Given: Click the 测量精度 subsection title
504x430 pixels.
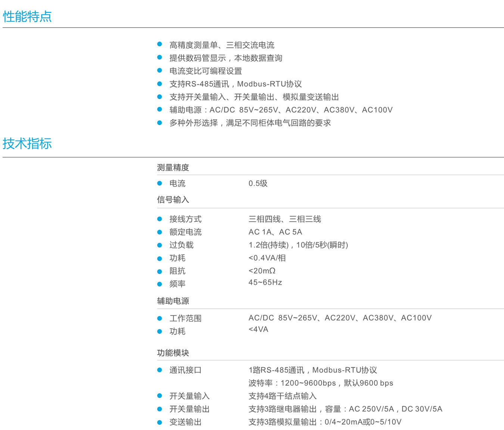Looking at the screenshot, I should click(173, 168).
